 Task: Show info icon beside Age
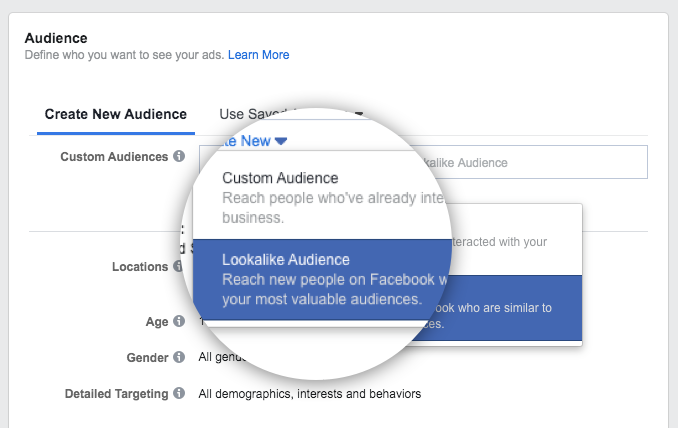point(179,321)
